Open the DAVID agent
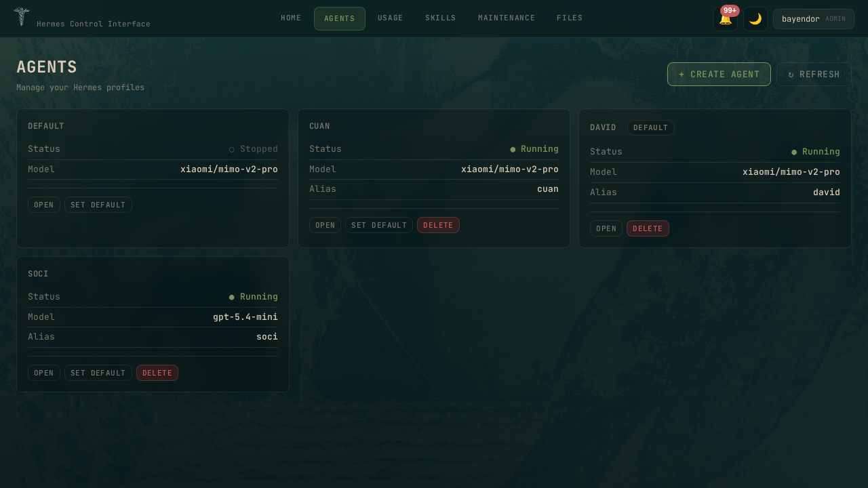 pyautogui.click(x=606, y=228)
